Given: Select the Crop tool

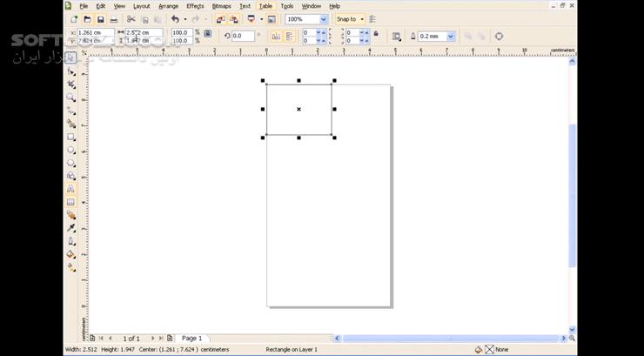Looking at the screenshot, I should click(x=71, y=84).
